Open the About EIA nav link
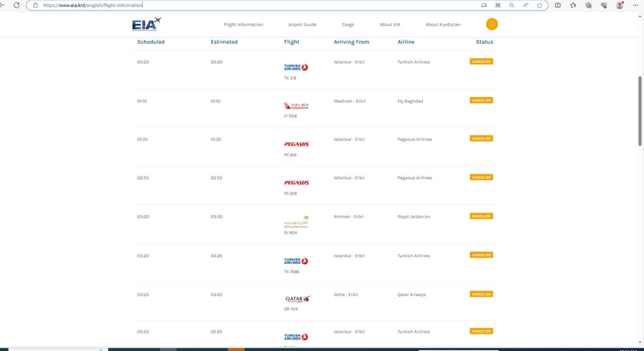 click(390, 25)
